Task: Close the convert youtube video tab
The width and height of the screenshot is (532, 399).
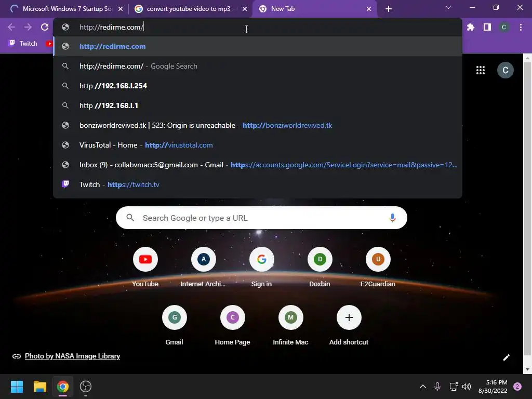Action: pos(245,9)
